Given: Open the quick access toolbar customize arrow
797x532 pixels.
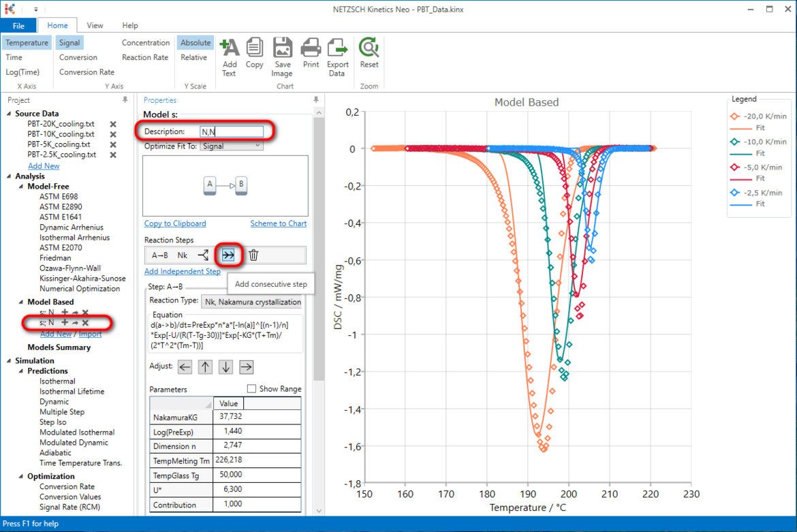Looking at the screenshot, I should click(35, 9).
